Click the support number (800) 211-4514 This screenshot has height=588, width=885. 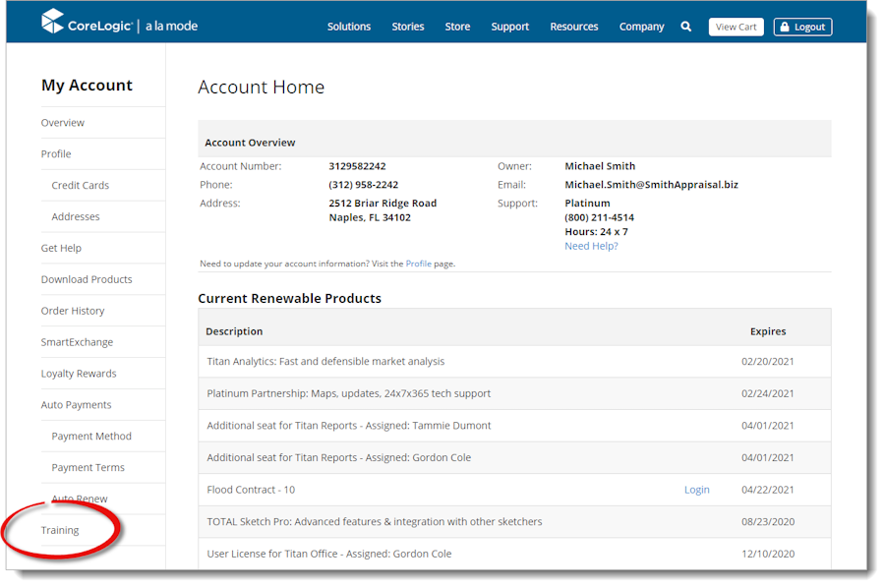pyautogui.click(x=600, y=217)
